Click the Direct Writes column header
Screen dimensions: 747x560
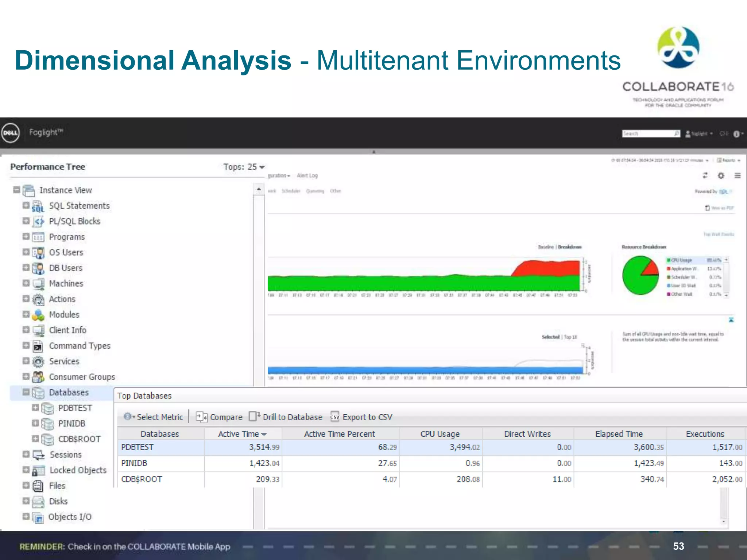527,434
